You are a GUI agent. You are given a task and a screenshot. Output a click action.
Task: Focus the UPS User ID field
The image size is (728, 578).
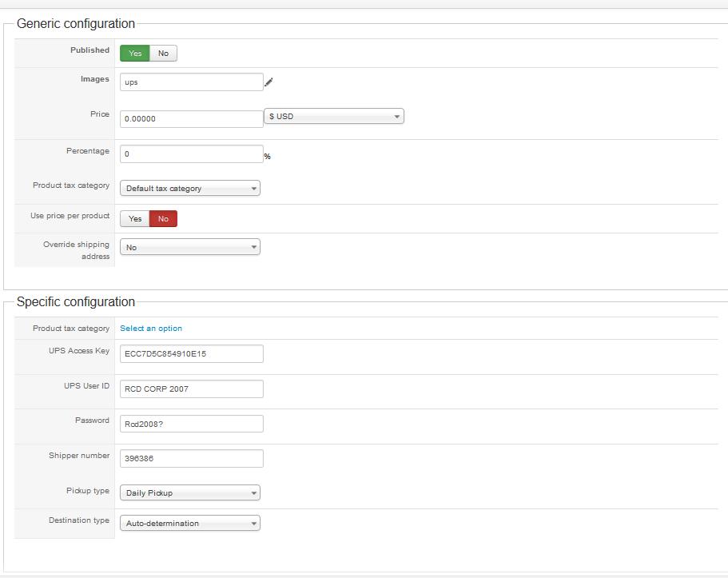191,389
